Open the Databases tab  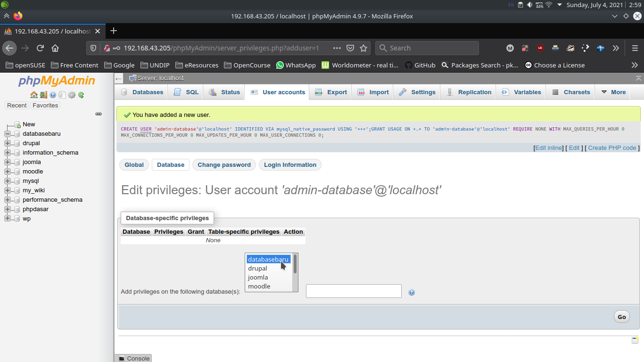pos(142,92)
